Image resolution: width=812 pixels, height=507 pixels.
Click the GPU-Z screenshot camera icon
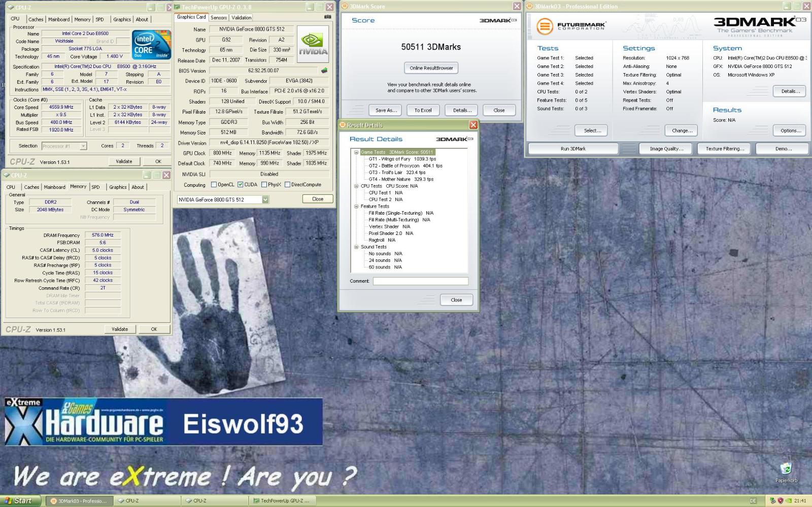328,17
